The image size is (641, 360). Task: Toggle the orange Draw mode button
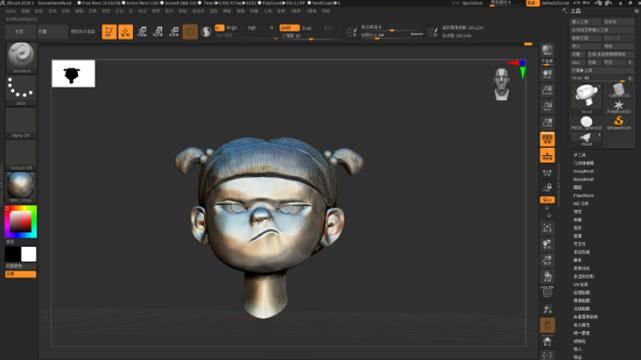(x=126, y=31)
